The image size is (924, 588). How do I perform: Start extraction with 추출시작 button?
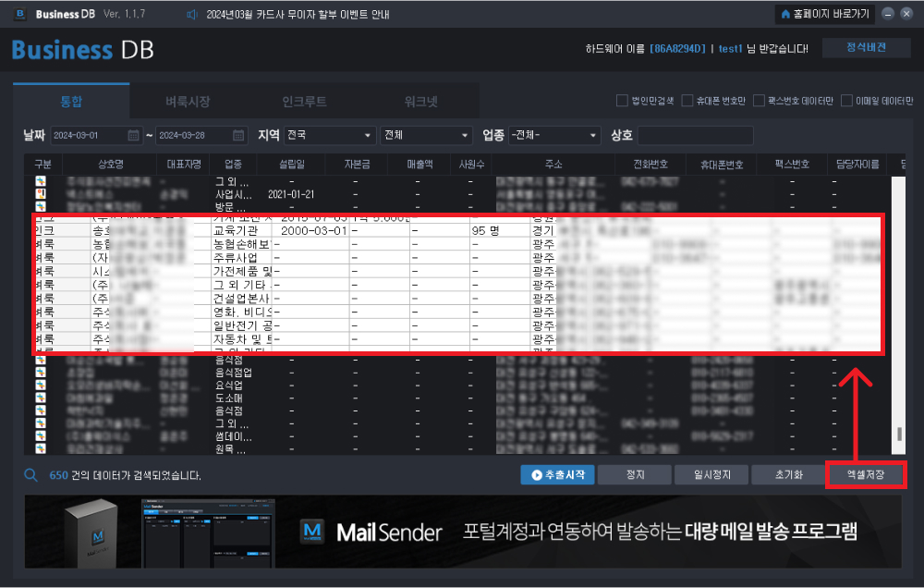pyautogui.click(x=557, y=475)
